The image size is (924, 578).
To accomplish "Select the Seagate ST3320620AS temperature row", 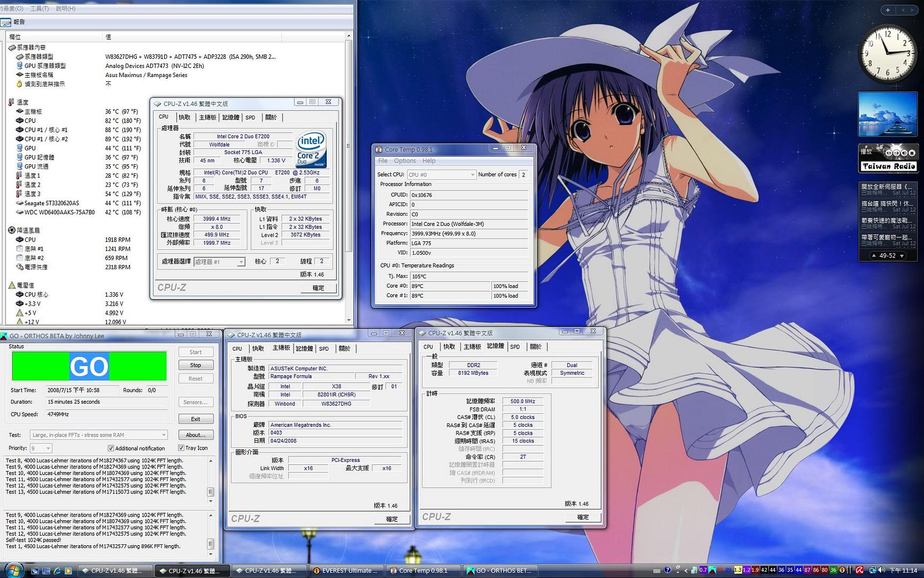I will click(52, 203).
